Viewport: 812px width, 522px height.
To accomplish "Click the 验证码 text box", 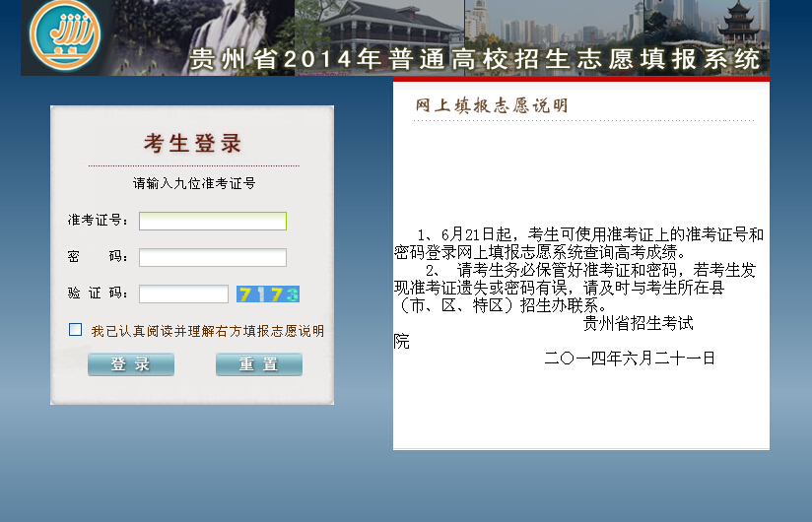I will tap(184, 294).
